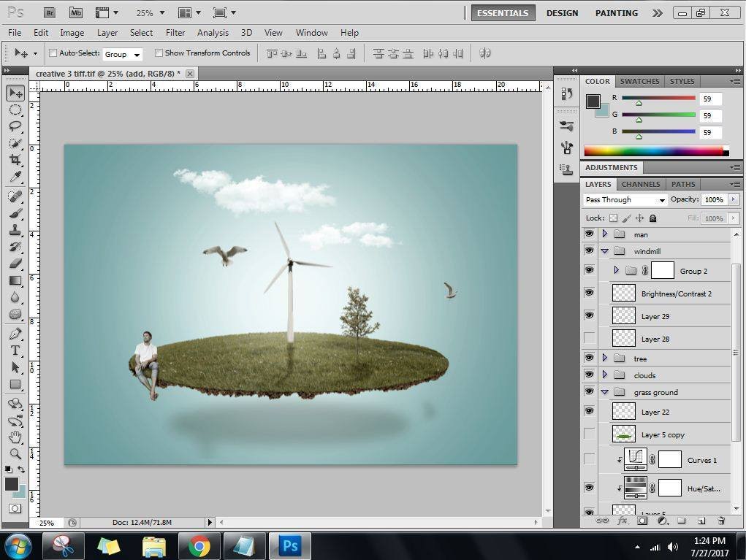The image size is (746, 560).
Task: Open the Filter menu
Action: (x=175, y=33)
